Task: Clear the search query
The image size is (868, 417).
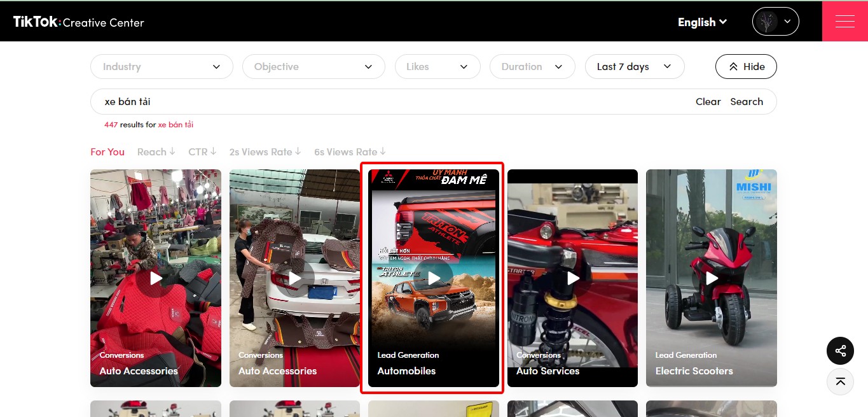Action: pos(708,102)
